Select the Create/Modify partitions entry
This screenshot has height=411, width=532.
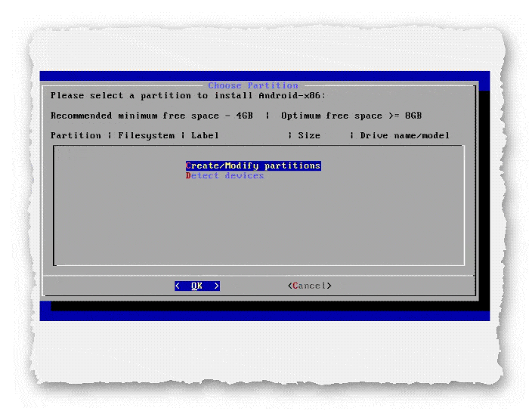(253, 165)
